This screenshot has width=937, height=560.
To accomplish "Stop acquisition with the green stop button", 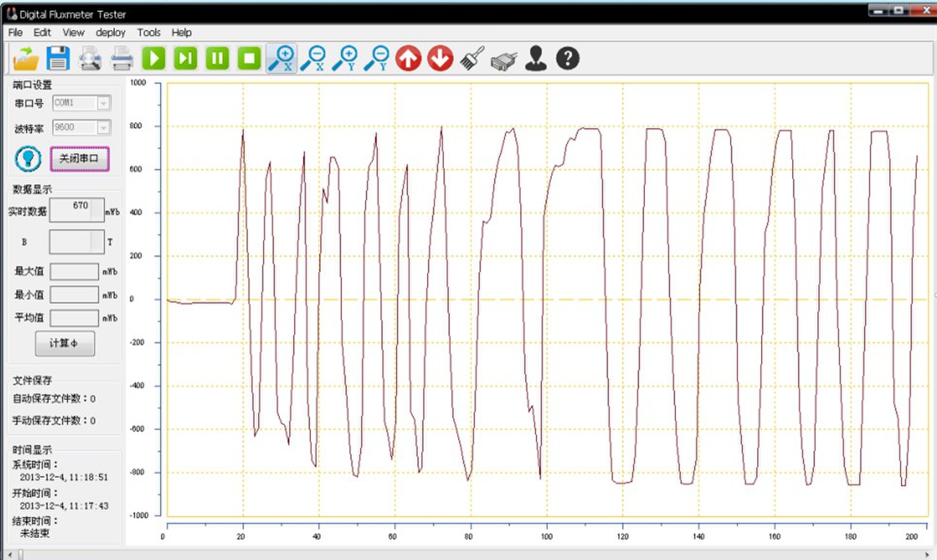I will point(249,58).
